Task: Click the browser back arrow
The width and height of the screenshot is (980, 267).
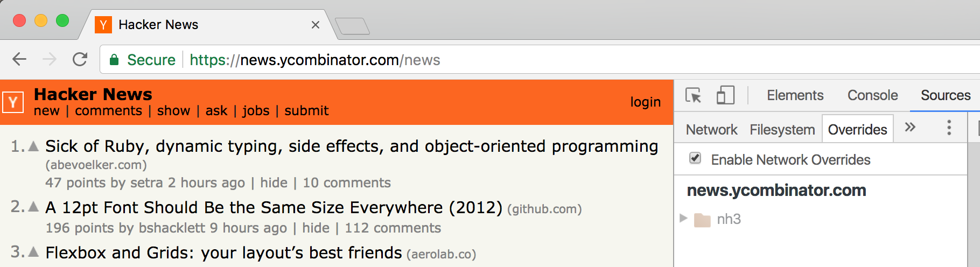Action: (19, 59)
